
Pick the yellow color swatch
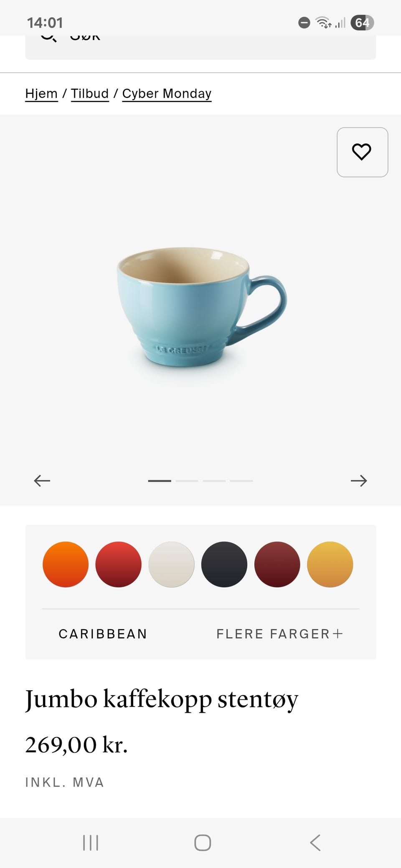click(x=330, y=565)
